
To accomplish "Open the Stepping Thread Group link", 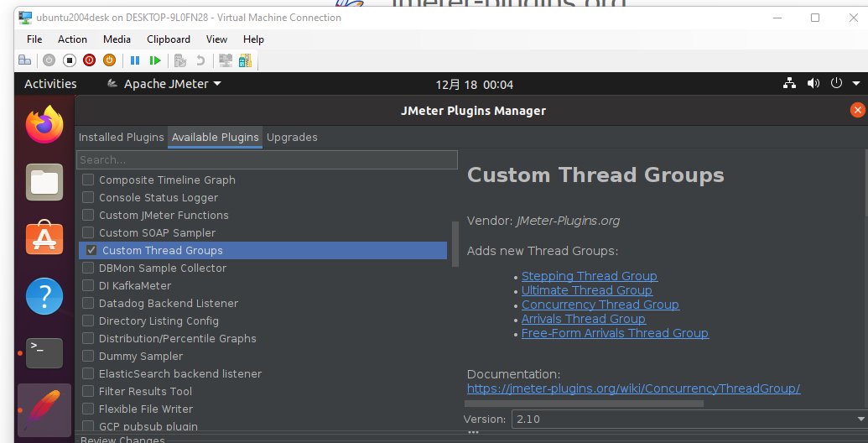I will tap(589, 276).
